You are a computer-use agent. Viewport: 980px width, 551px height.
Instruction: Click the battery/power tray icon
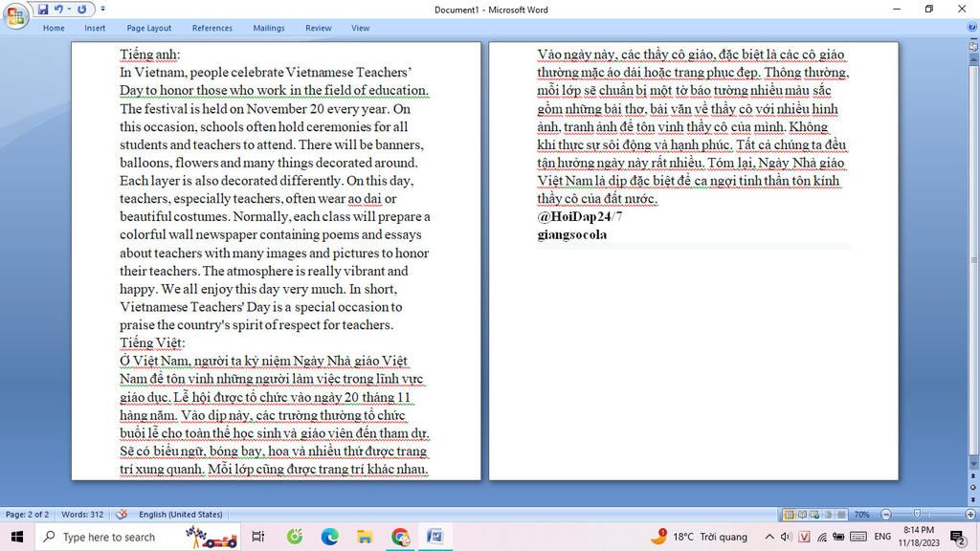838,537
